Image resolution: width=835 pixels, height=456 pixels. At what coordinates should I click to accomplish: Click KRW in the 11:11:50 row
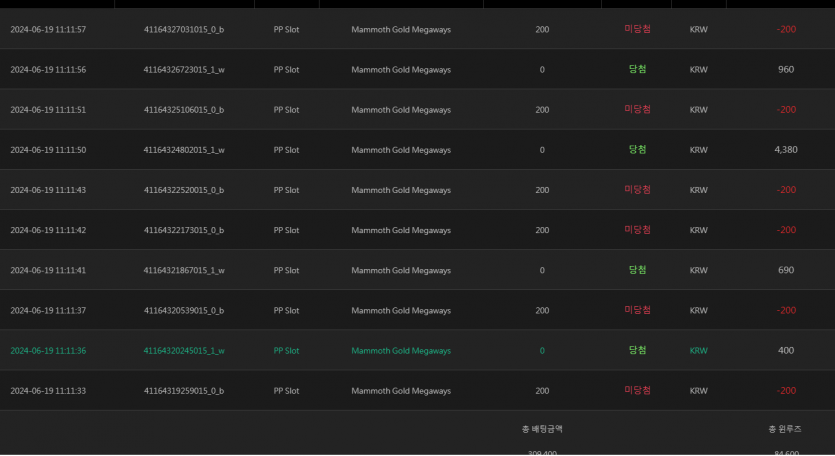[x=699, y=150]
